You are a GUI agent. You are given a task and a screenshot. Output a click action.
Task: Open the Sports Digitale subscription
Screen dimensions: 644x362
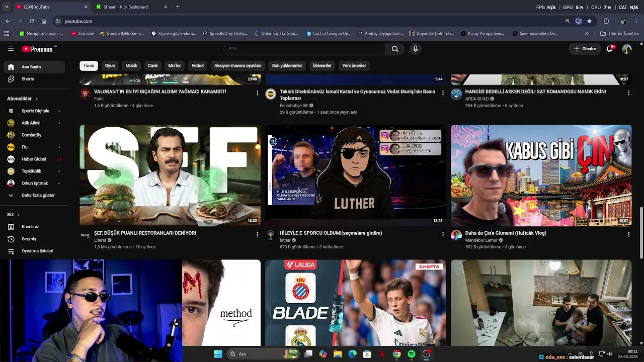[x=34, y=111]
